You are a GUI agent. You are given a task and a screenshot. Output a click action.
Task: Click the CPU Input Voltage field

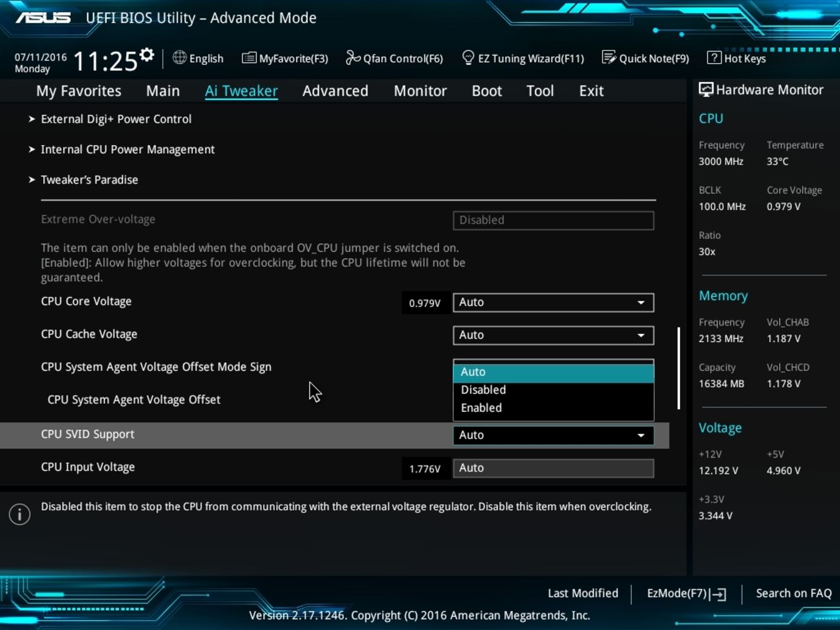(553, 468)
